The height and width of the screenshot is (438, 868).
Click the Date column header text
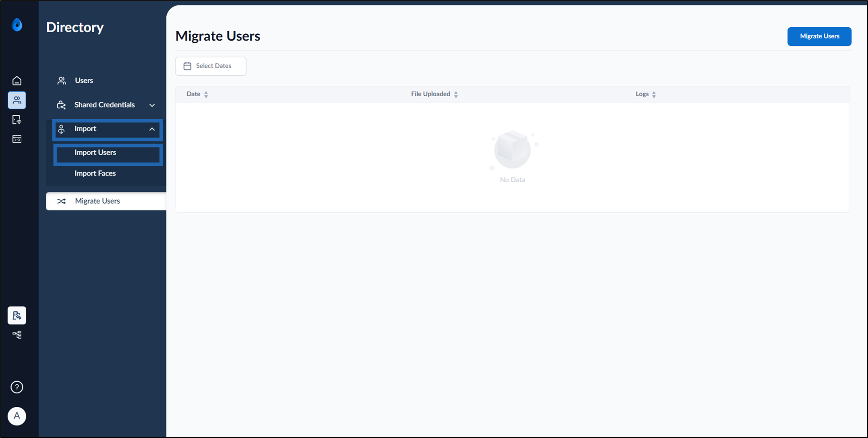[x=193, y=94]
